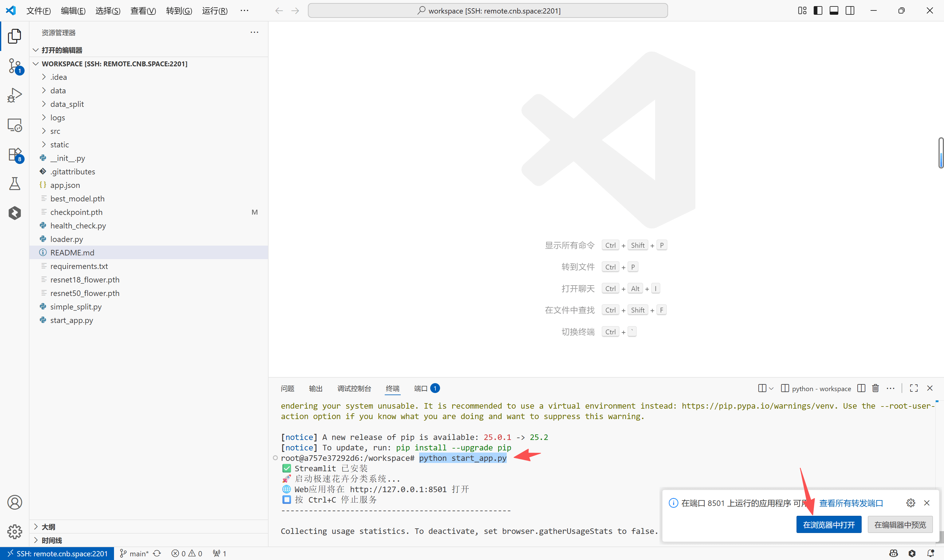The image size is (944, 560).
Task: Click 查看所有转发端口 link
Action: tap(851, 503)
